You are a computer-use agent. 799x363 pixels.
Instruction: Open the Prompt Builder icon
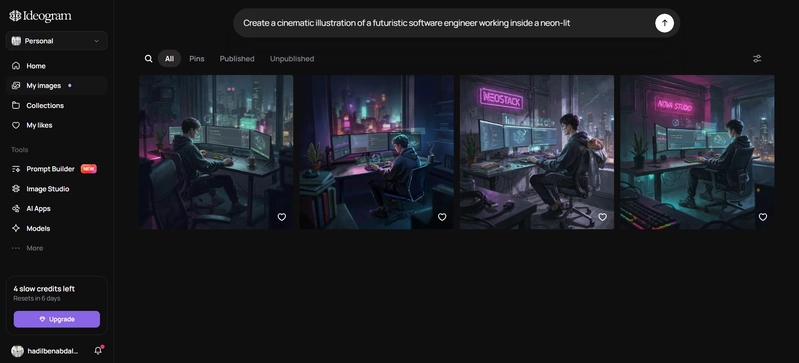(x=16, y=169)
